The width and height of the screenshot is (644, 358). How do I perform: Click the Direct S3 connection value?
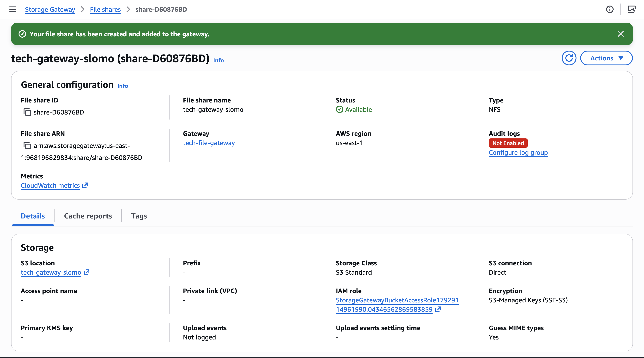pyautogui.click(x=497, y=272)
